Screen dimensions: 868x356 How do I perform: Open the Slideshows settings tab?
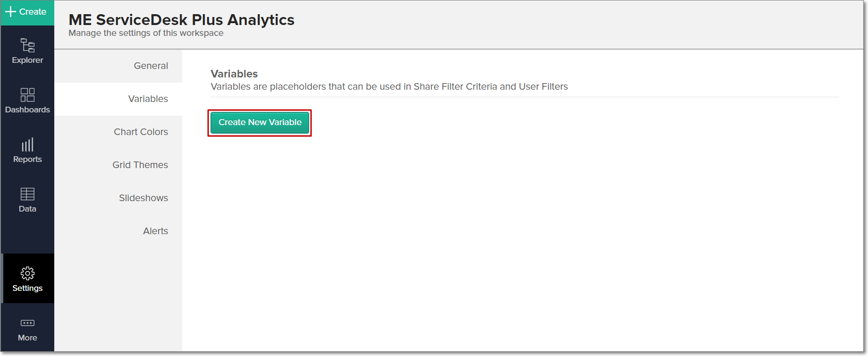click(143, 198)
